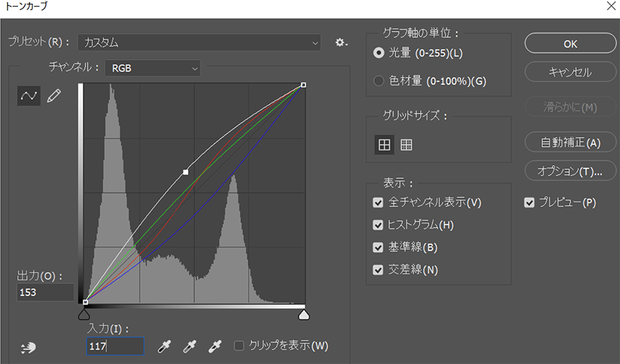This screenshot has width=620, height=364.
Task: Focus the 入力 field showing 117
Action: (x=115, y=346)
